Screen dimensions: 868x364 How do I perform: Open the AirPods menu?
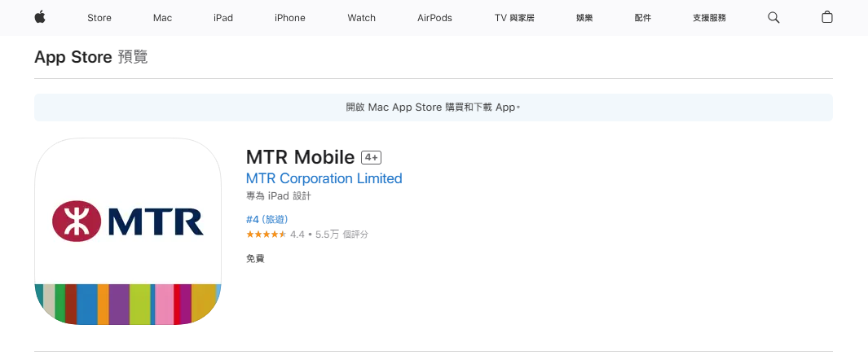pyautogui.click(x=434, y=18)
